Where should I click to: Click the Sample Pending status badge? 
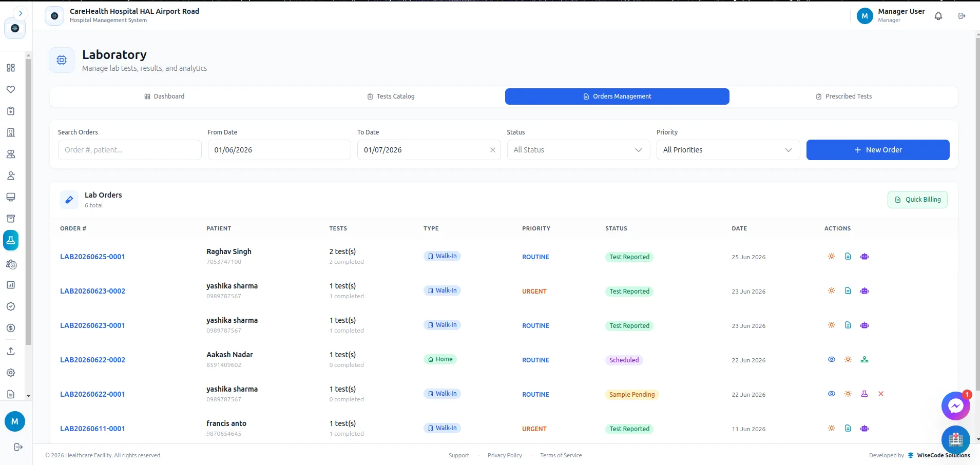632,395
